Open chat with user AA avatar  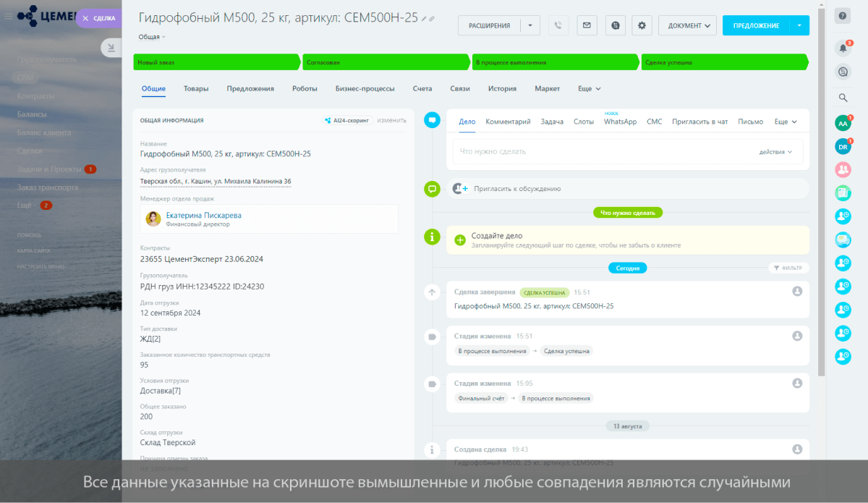pos(843,124)
